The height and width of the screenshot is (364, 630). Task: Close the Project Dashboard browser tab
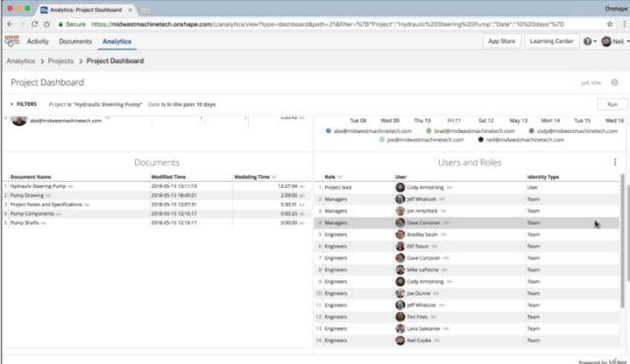[130, 10]
